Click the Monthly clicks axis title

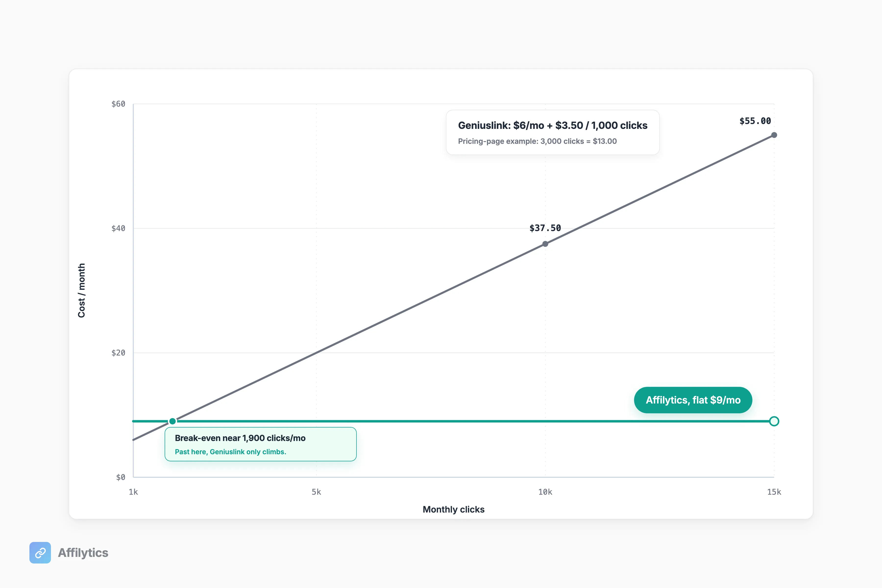[x=453, y=509]
